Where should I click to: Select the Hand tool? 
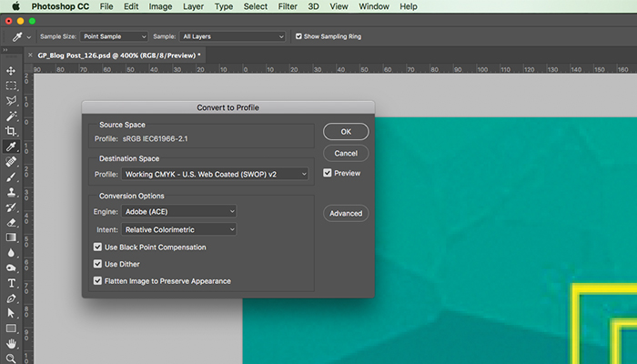11,344
